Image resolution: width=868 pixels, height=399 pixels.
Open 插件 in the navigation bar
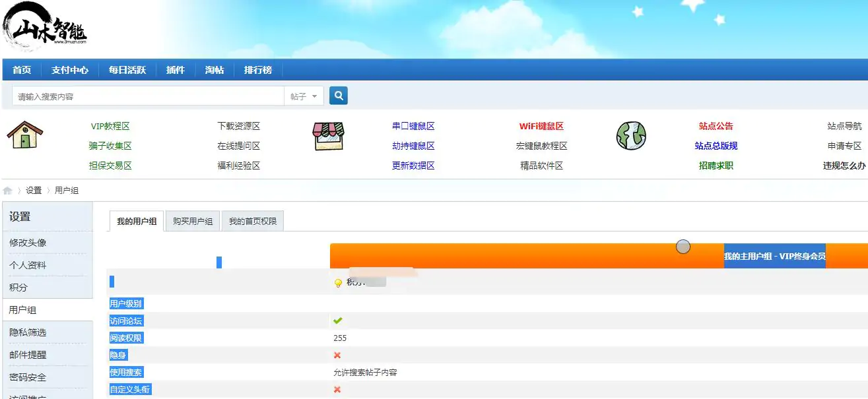click(176, 70)
